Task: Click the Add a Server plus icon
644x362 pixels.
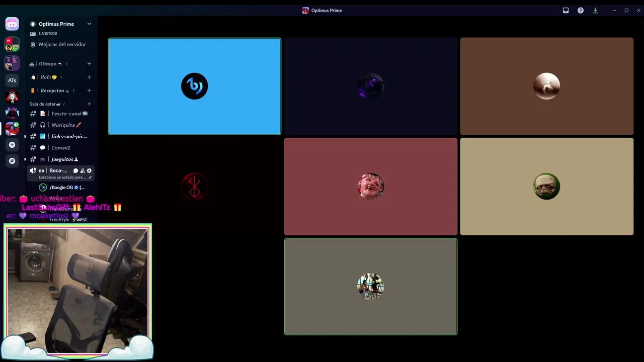Action: (12, 145)
